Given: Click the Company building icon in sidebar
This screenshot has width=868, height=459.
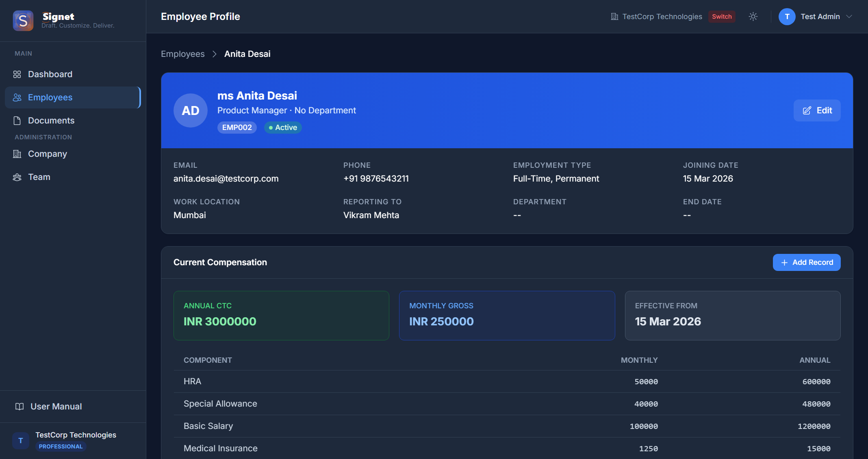Looking at the screenshot, I should tap(17, 154).
